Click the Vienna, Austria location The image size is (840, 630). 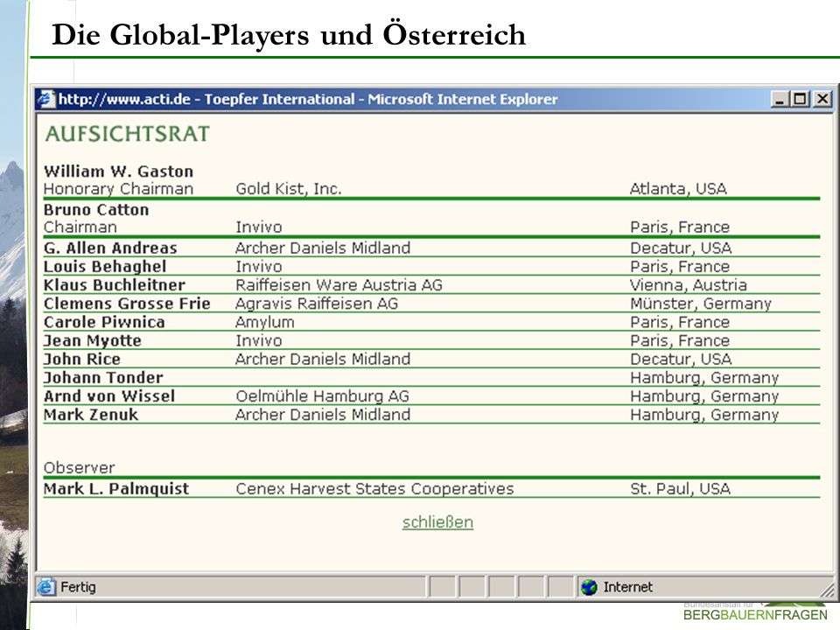coord(689,285)
